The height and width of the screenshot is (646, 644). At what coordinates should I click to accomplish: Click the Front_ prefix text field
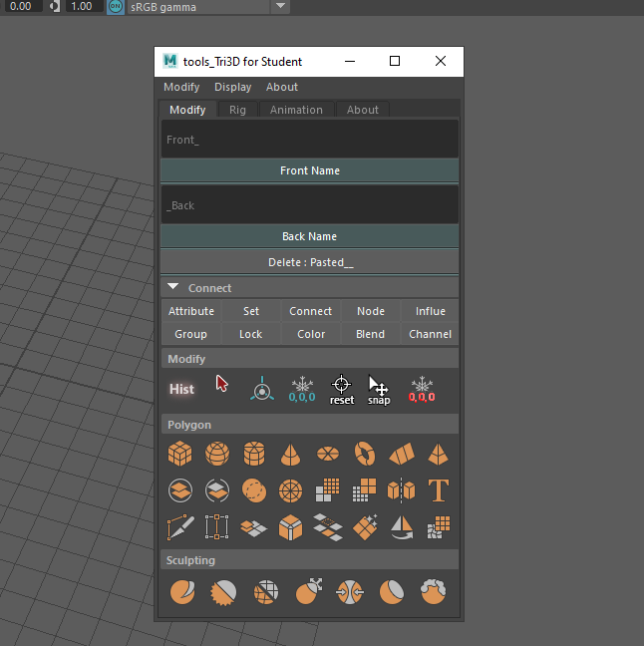[310, 139]
